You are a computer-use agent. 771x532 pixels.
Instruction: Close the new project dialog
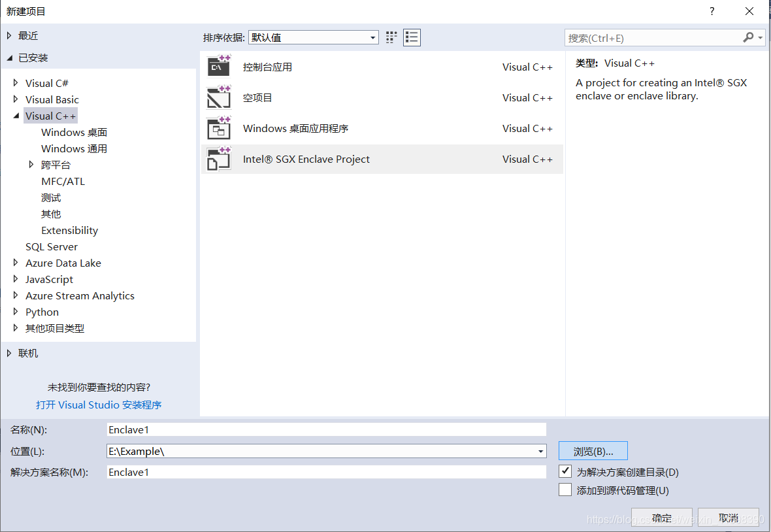[x=749, y=11]
